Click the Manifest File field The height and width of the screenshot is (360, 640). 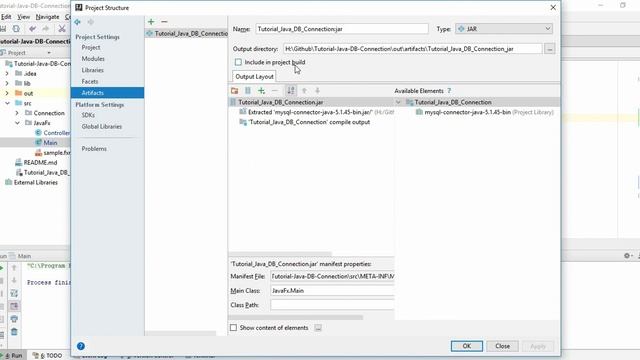click(332, 276)
